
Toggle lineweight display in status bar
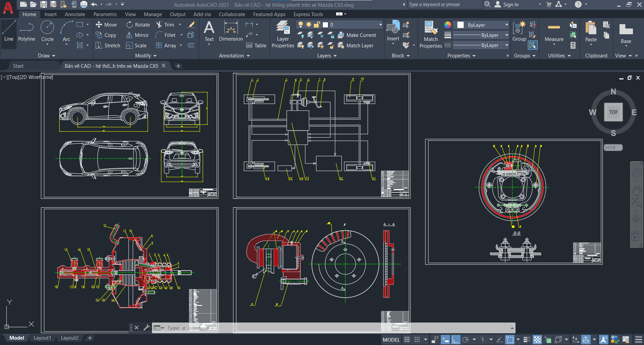[527, 340]
